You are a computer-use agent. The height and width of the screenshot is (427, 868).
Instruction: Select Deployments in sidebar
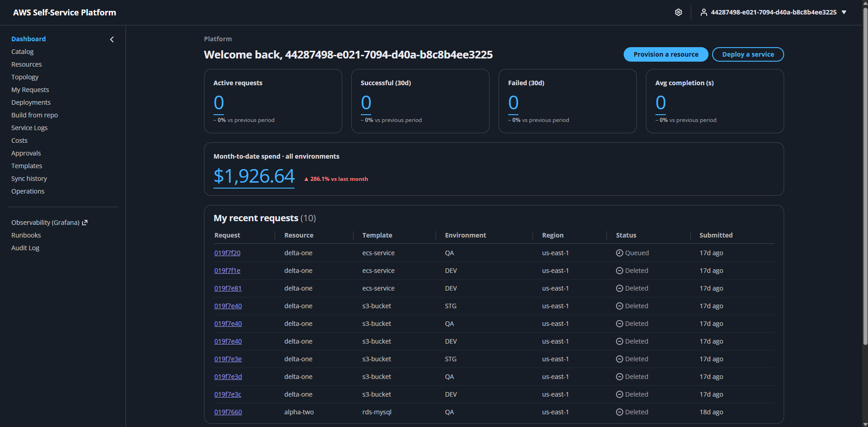pyautogui.click(x=31, y=102)
